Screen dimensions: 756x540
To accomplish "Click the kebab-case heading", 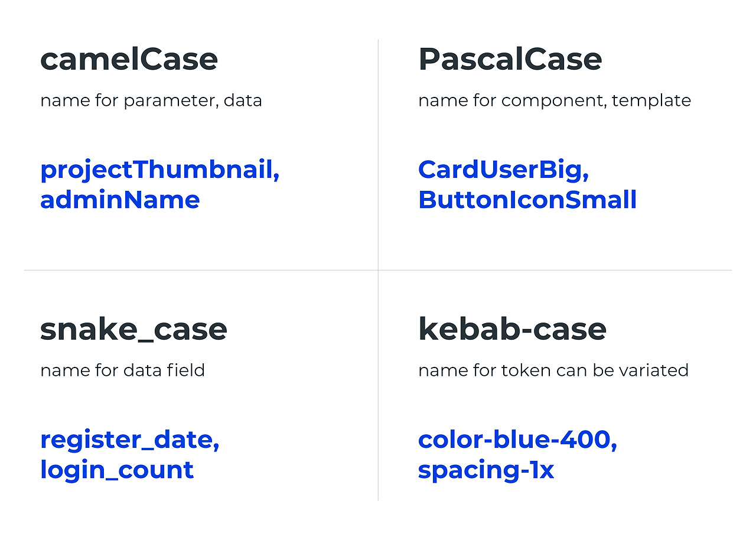I will pos(512,329).
